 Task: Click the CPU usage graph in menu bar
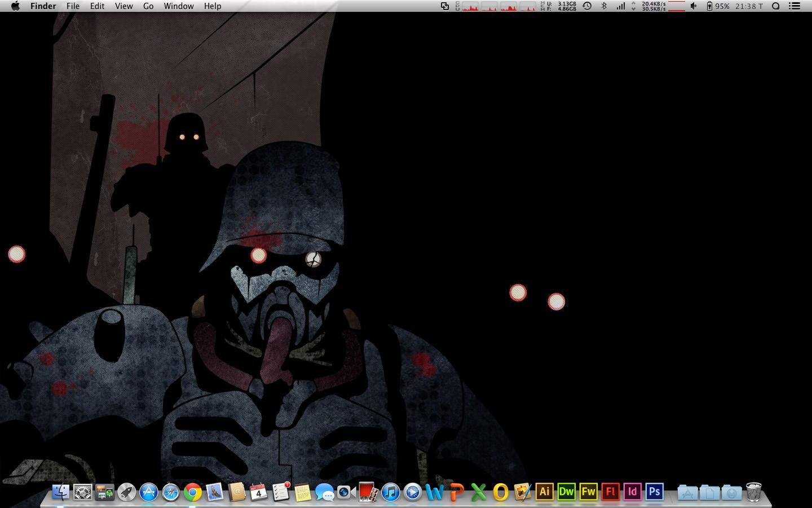pyautogui.click(x=496, y=6)
